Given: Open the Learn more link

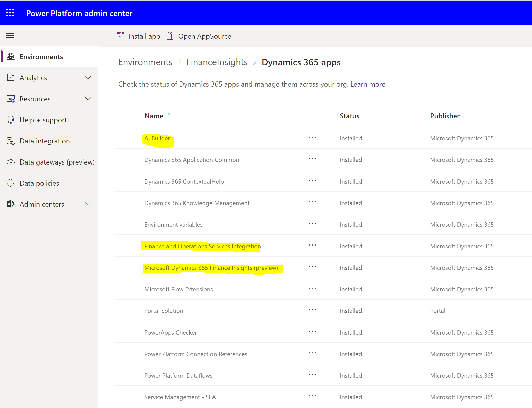Looking at the screenshot, I should [x=368, y=84].
